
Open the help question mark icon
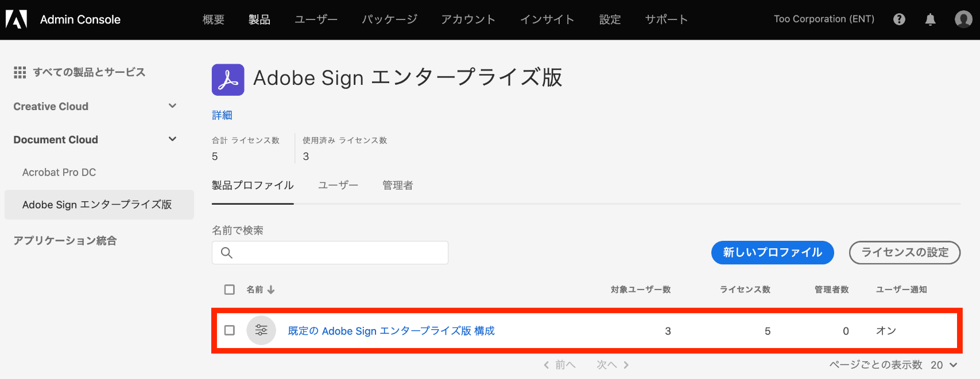pyautogui.click(x=899, y=19)
